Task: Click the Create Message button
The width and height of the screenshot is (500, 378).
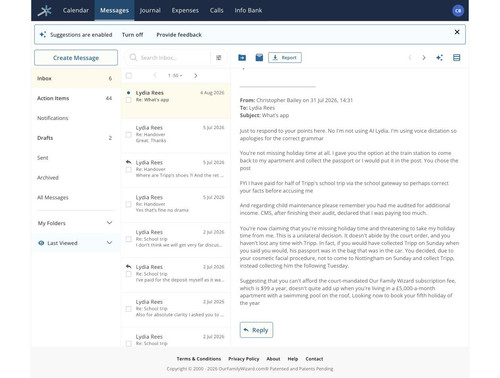Action: click(x=76, y=58)
